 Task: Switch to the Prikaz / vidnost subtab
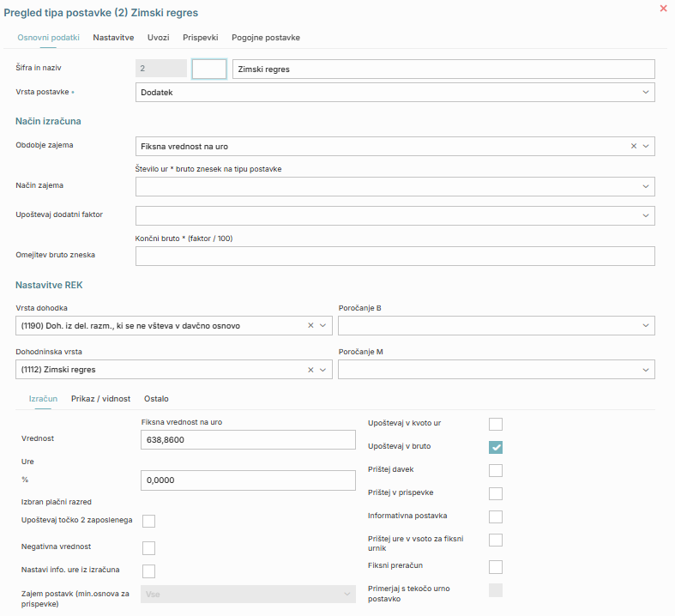(x=100, y=399)
